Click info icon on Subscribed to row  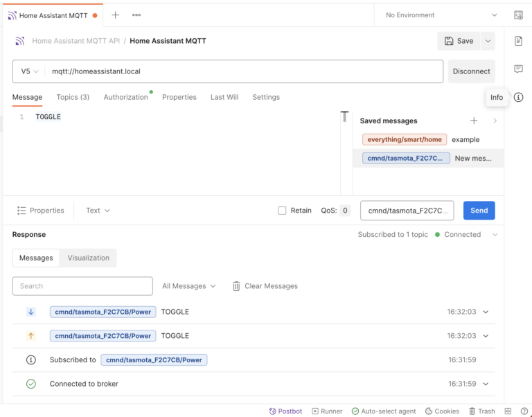tap(31, 360)
